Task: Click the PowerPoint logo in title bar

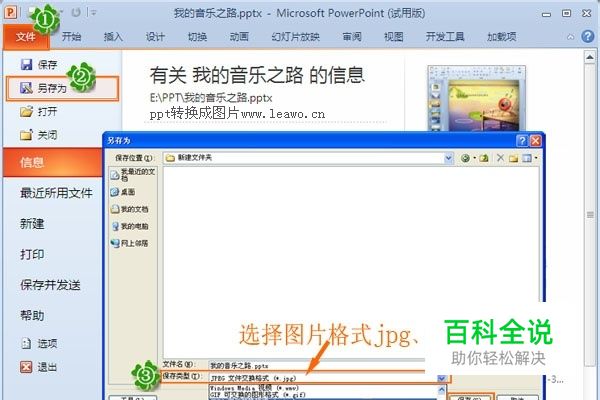Action: 10,13
